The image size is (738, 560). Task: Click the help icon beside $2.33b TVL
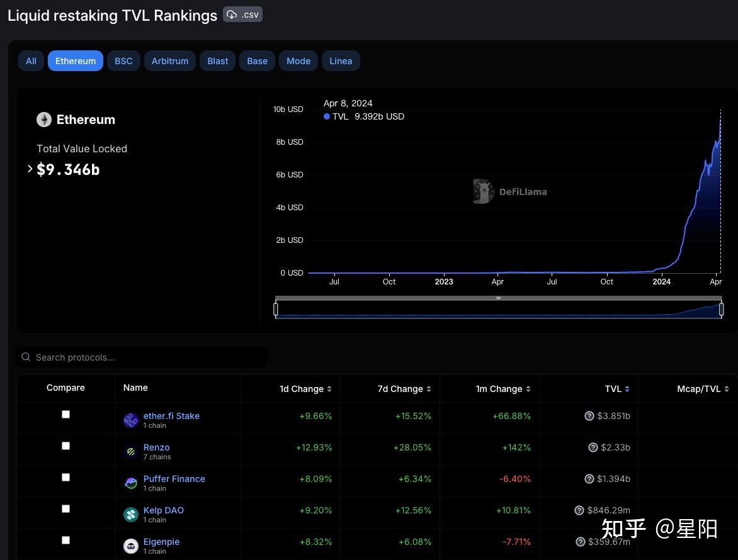click(593, 447)
